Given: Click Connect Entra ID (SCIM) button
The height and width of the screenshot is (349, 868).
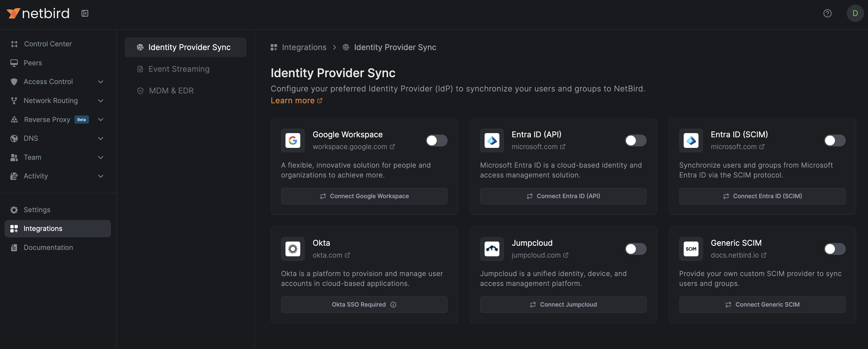Looking at the screenshot, I should coord(762,196).
